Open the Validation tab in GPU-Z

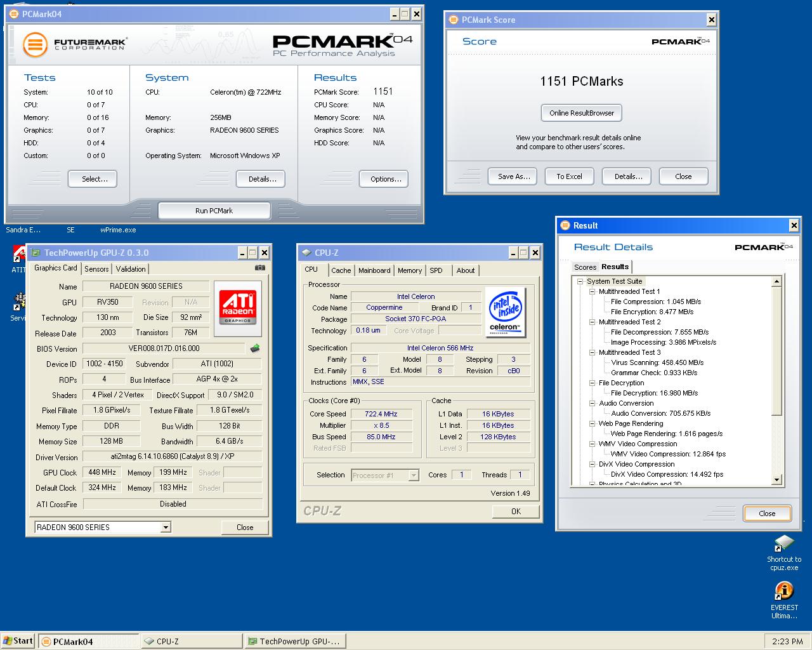tap(131, 269)
